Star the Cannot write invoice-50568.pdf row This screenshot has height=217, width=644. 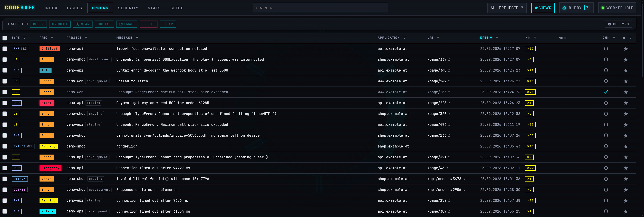coord(626,136)
